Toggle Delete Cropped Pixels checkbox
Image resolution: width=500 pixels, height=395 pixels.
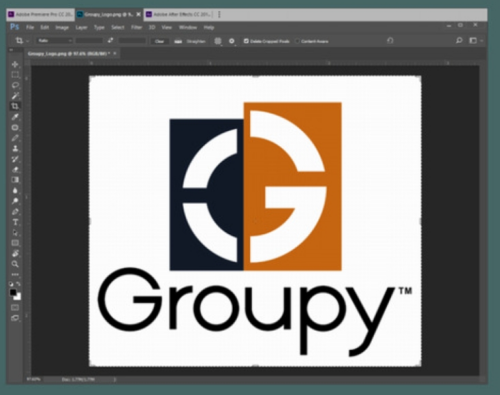pyautogui.click(x=246, y=41)
